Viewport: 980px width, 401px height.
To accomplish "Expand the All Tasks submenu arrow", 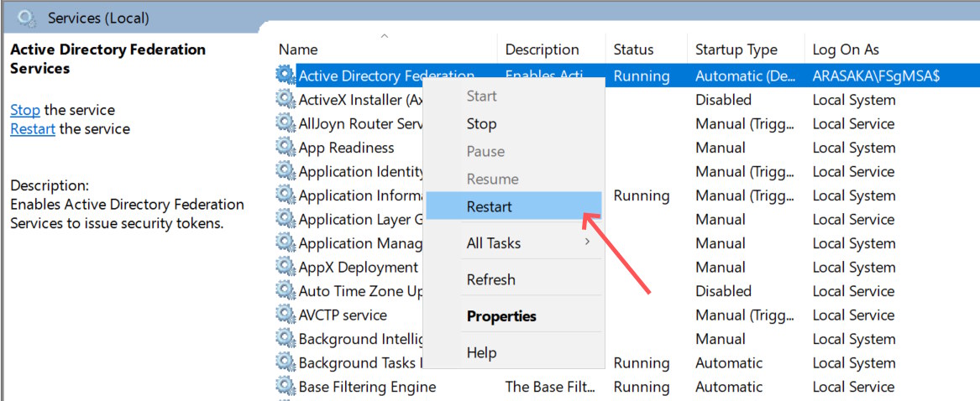I will click(x=587, y=242).
